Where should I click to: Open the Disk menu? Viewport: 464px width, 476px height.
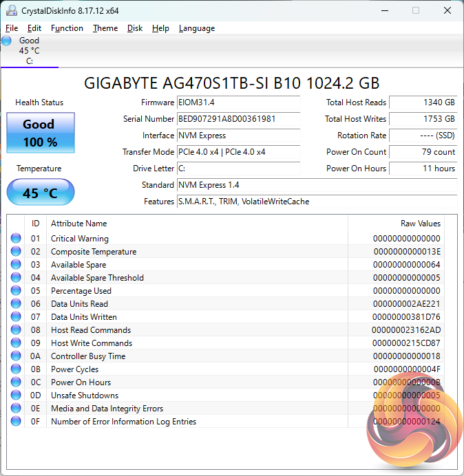click(x=135, y=28)
